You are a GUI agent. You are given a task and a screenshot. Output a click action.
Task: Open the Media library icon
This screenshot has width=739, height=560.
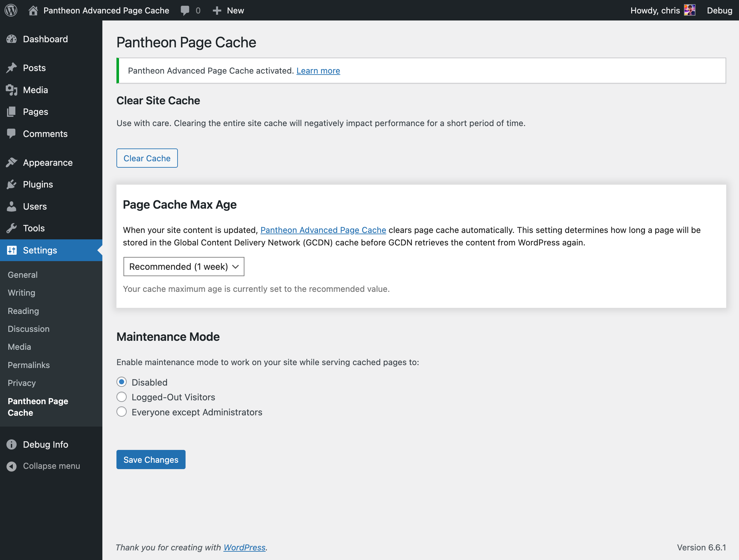[12, 90]
